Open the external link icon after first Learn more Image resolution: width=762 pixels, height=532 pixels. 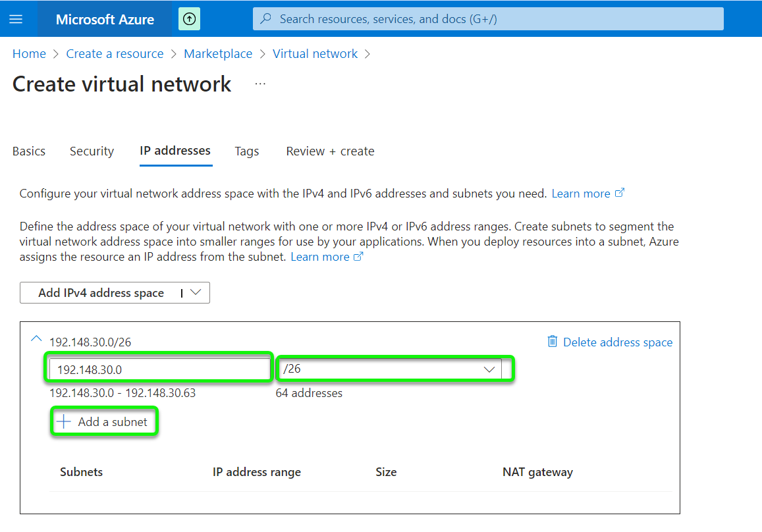(618, 192)
